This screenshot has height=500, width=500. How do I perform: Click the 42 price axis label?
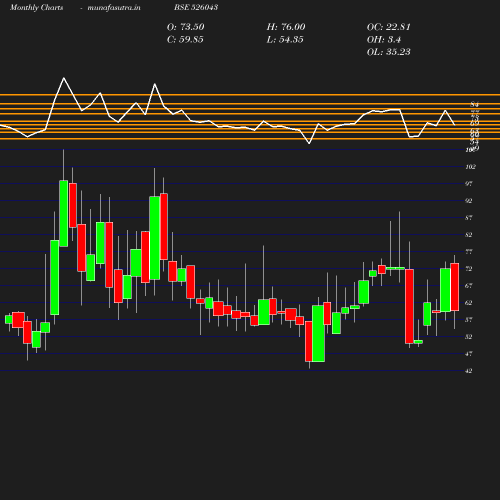(469, 371)
